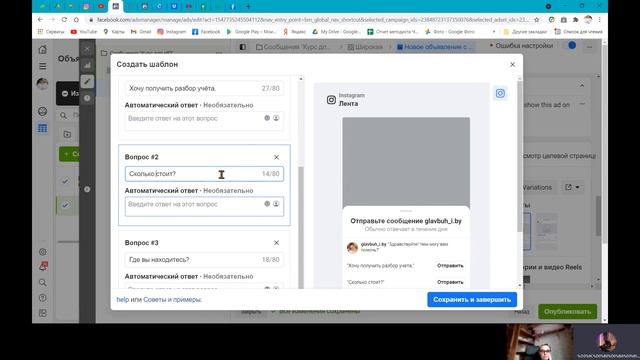Click the magnifier search icon in sidebar

point(42,282)
